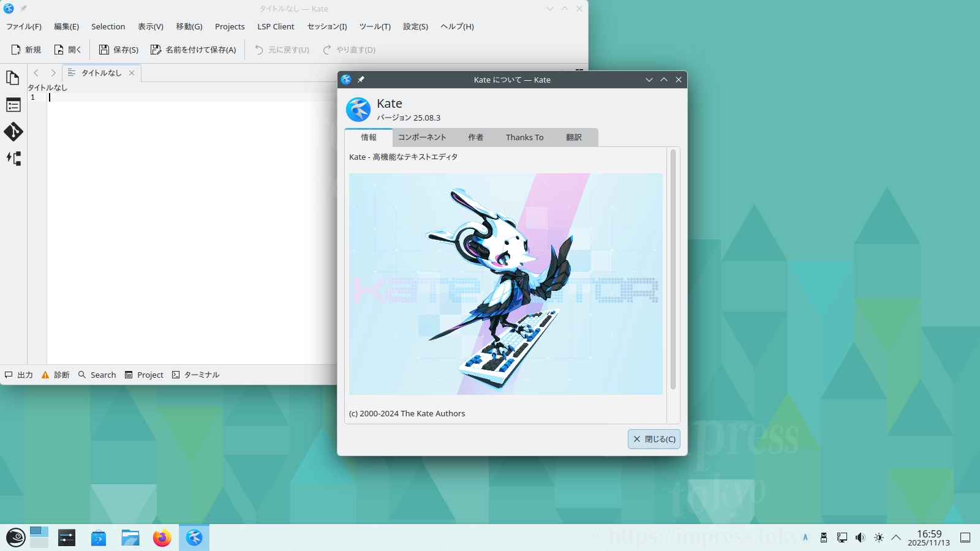
Task: Click the Kate taskbar entry
Action: [194, 538]
